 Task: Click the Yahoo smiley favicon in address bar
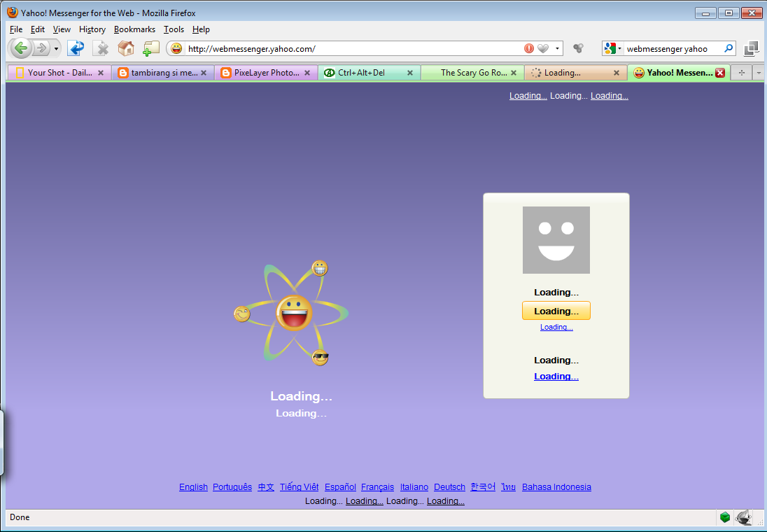coord(176,48)
